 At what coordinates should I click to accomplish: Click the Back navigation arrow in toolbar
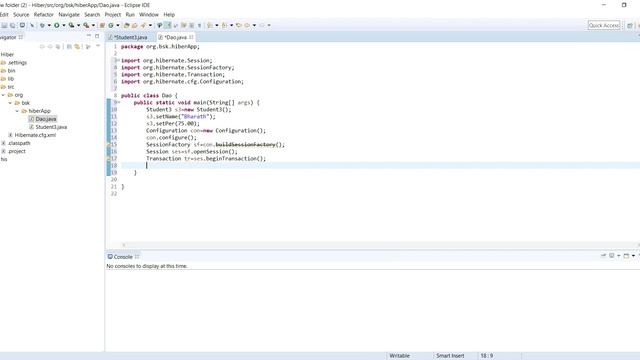click(247, 25)
